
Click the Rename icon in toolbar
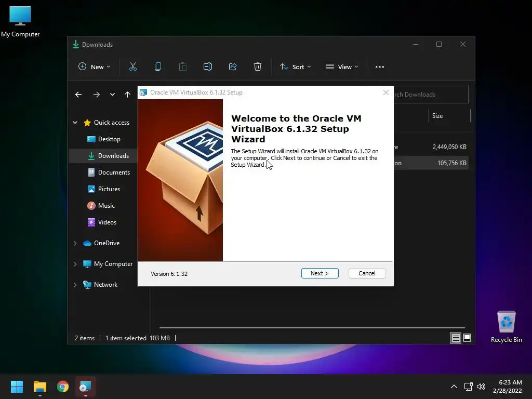[208, 67]
